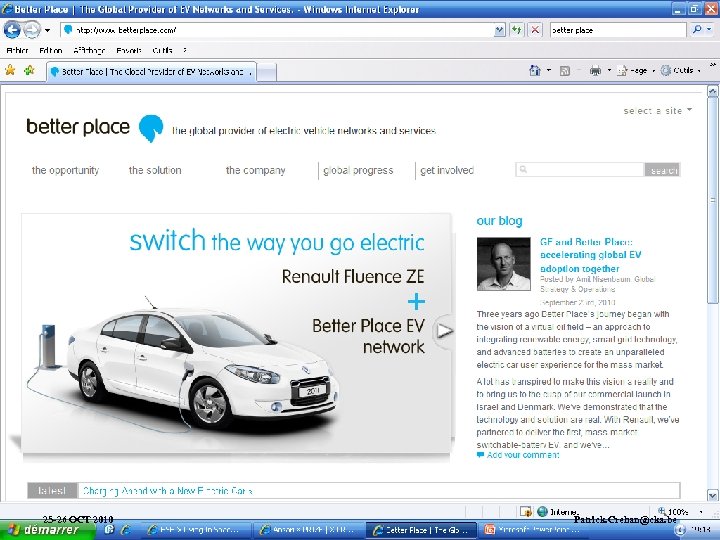Open the Page toolbar menu
The height and width of the screenshot is (540, 720).
(635, 71)
